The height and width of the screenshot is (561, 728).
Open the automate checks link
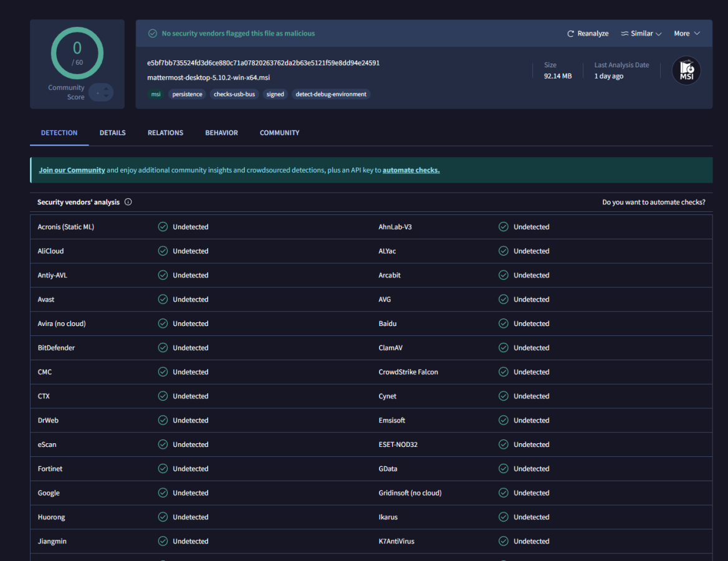[411, 170]
